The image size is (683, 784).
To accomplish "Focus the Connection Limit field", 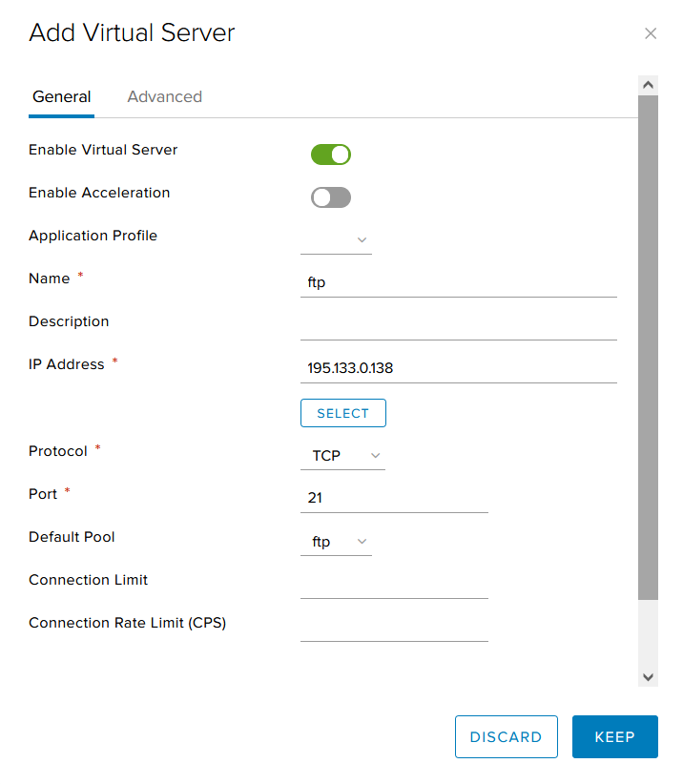I will coord(394,584).
